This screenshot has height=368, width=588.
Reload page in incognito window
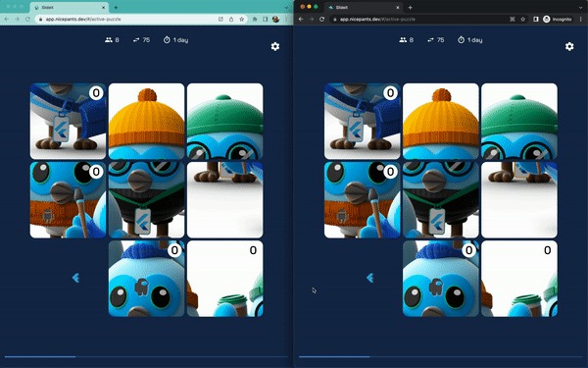click(x=321, y=20)
